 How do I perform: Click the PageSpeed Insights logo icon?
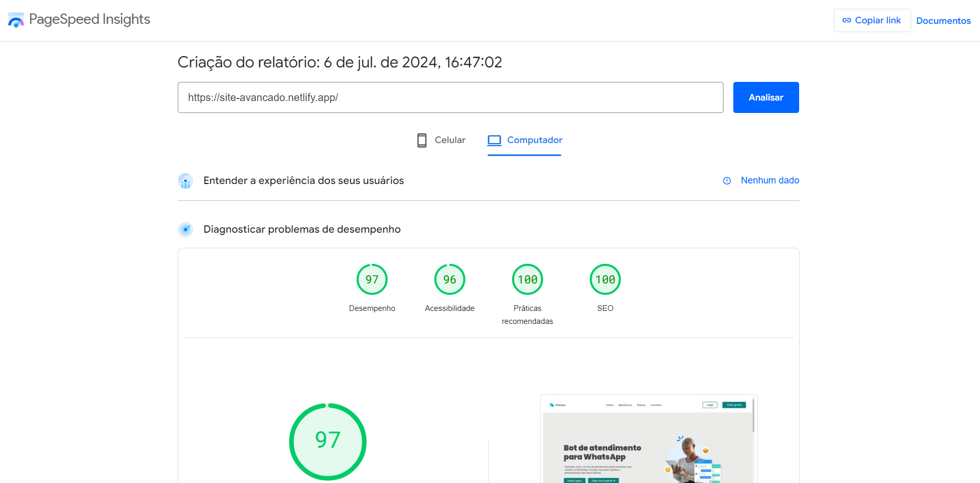16,20
